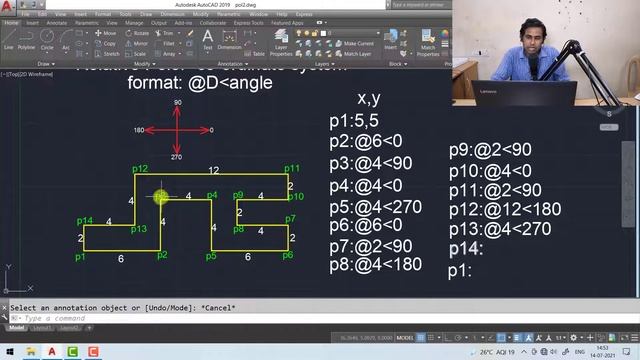The image size is (640, 360).
Task: Click the white layer color swatch
Action: pos(323,33)
